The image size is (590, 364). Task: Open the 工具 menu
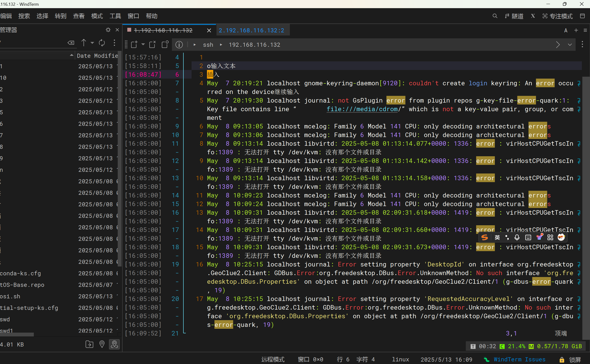(115, 16)
